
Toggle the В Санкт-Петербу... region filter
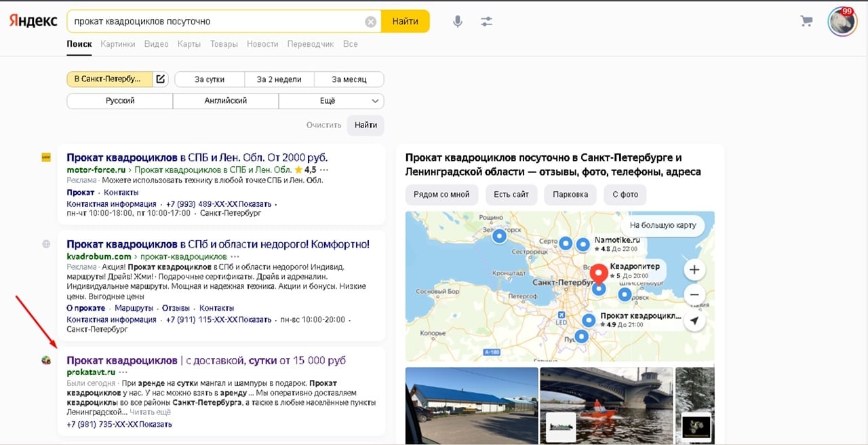[x=109, y=79]
